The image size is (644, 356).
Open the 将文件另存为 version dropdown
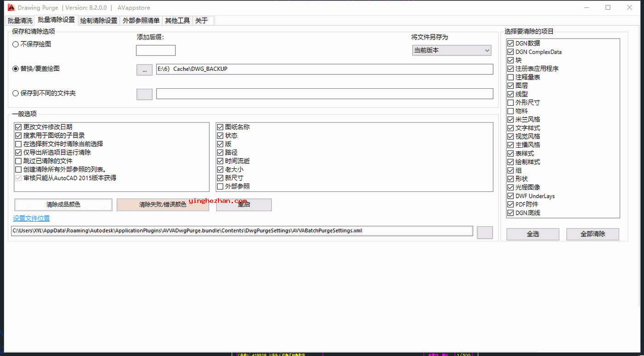[x=452, y=50]
